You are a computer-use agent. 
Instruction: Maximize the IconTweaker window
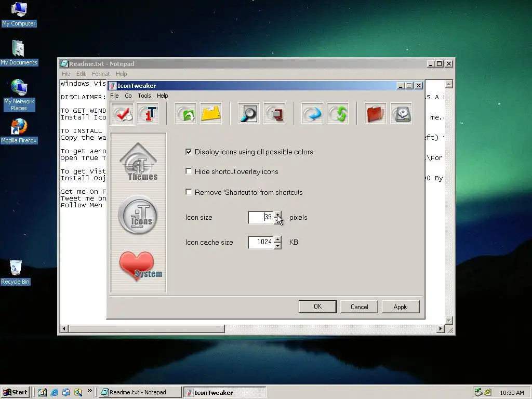pos(409,86)
